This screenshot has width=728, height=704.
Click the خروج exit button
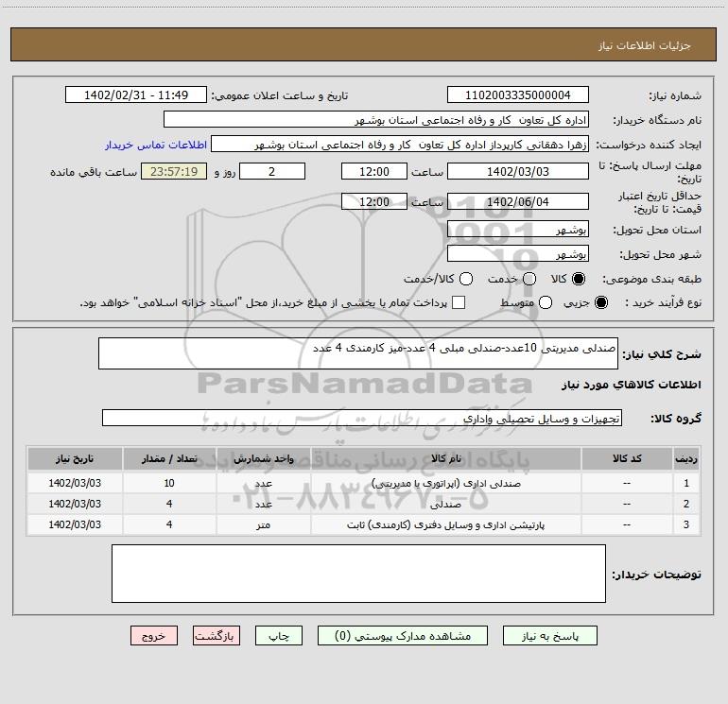154,635
